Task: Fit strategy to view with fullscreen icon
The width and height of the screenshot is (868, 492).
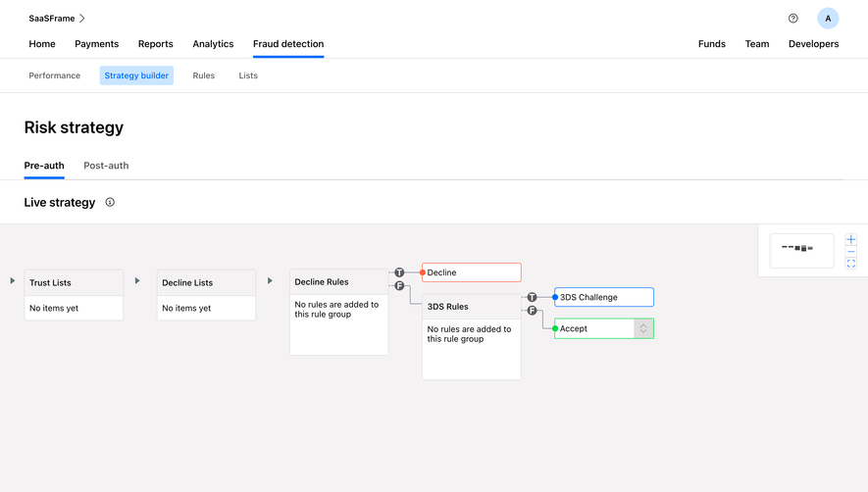Action: pyautogui.click(x=851, y=264)
